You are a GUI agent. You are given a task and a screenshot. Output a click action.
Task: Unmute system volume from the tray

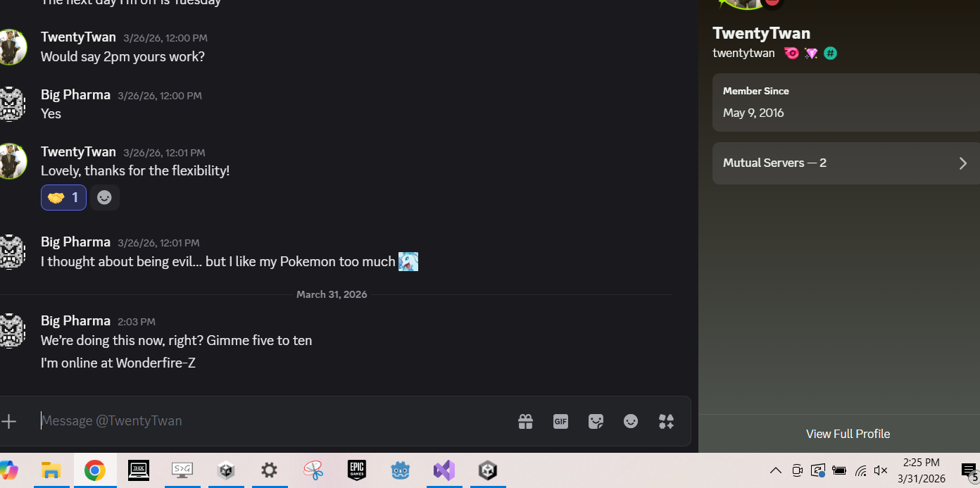[881, 470]
